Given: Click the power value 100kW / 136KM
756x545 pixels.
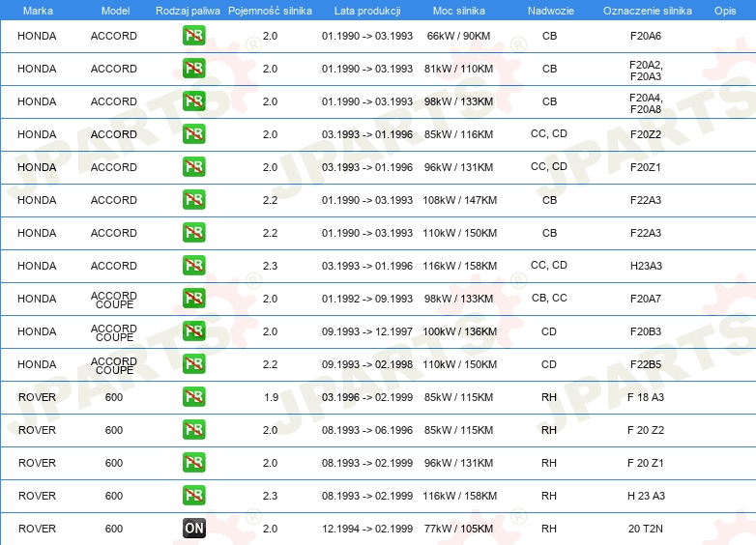Looking at the screenshot, I should pos(459,331).
